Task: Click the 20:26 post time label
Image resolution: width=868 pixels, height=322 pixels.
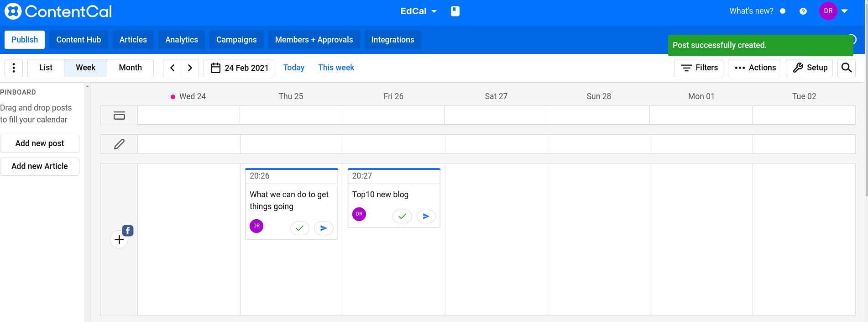Action: pos(259,176)
